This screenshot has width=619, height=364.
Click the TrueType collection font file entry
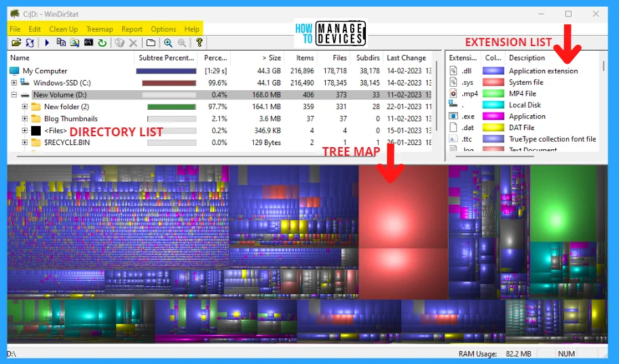552,139
